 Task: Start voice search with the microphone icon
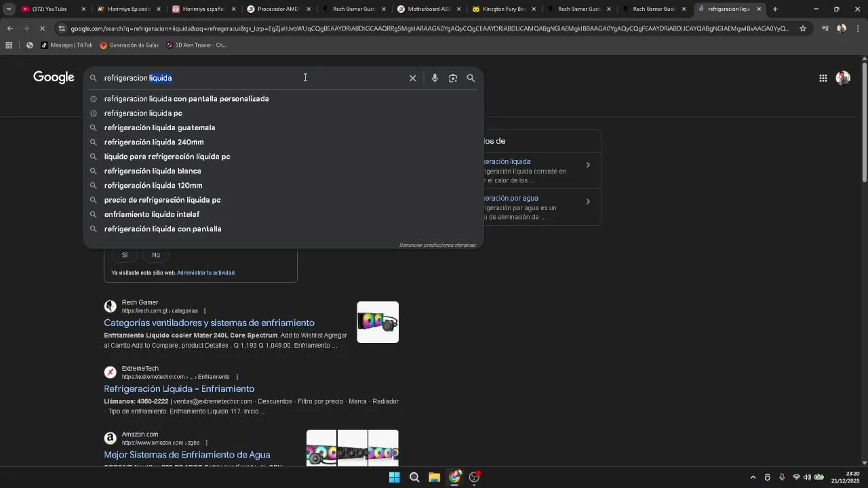pos(435,78)
